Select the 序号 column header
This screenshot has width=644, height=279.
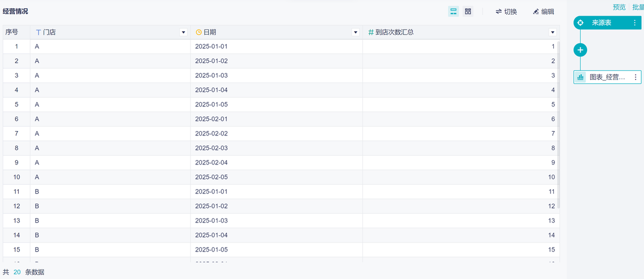tap(12, 32)
